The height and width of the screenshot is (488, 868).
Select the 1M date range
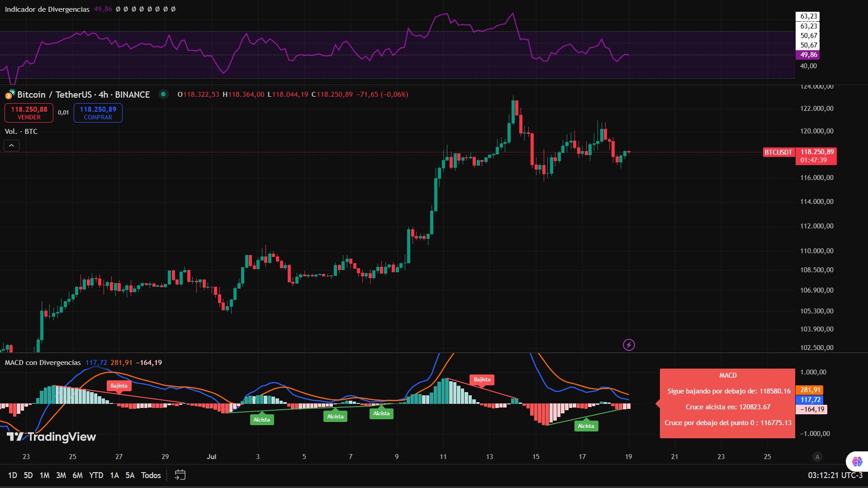tap(44, 475)
